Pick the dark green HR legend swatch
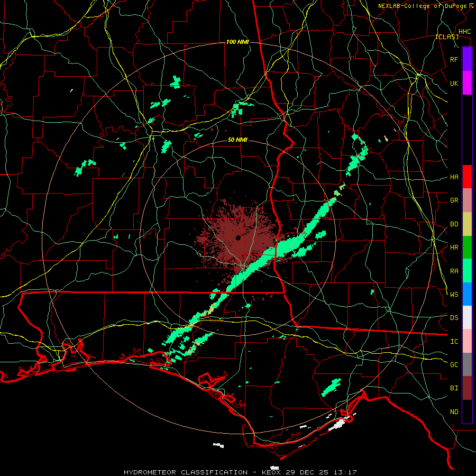Screen dimensions: 476x476 [467, 247]
